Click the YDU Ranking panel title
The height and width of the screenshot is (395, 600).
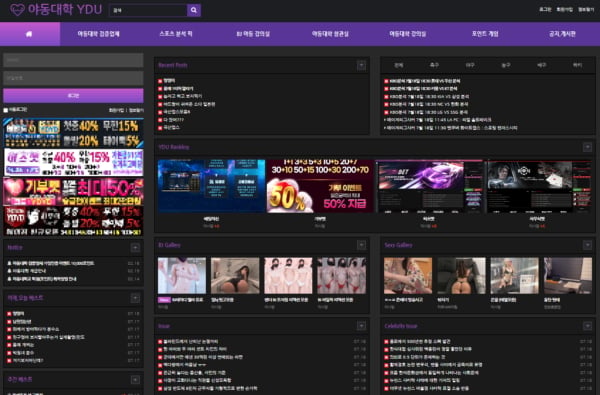[173, 147]
